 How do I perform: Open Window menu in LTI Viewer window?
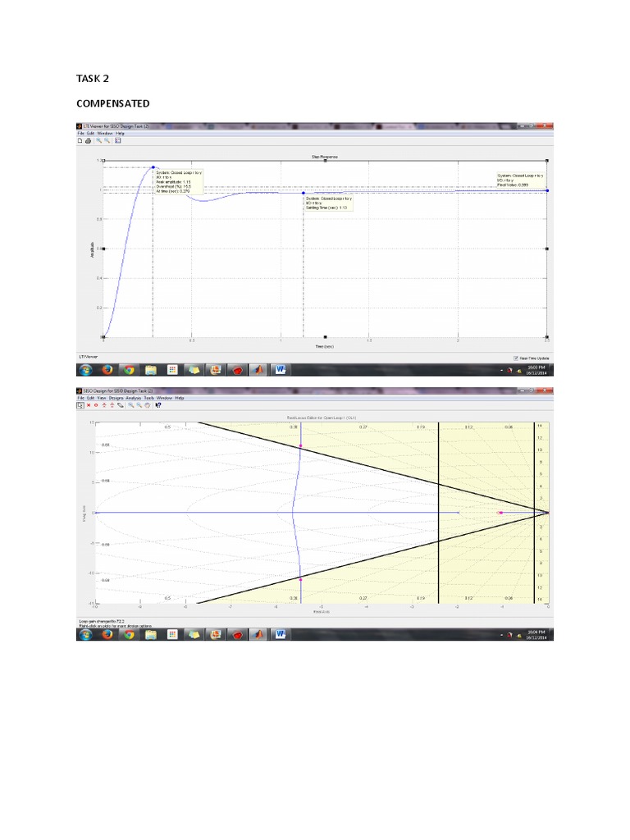pyautogui.click(x=104, y=134)
